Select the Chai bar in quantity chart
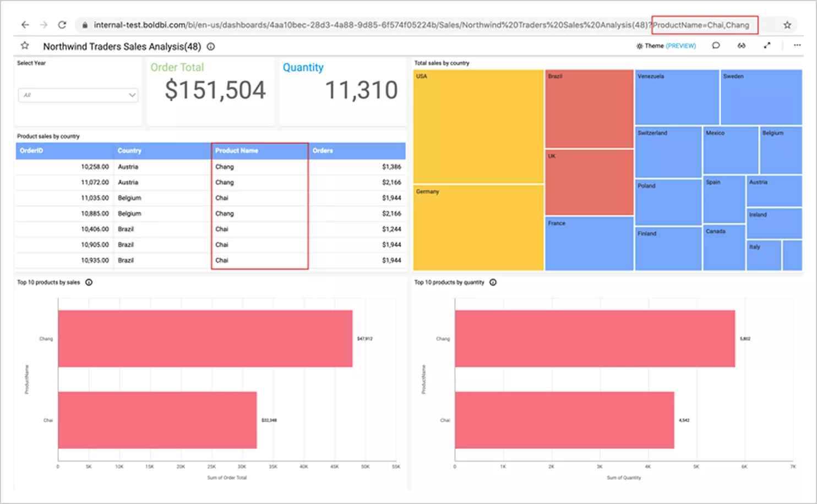 [565, 420]
